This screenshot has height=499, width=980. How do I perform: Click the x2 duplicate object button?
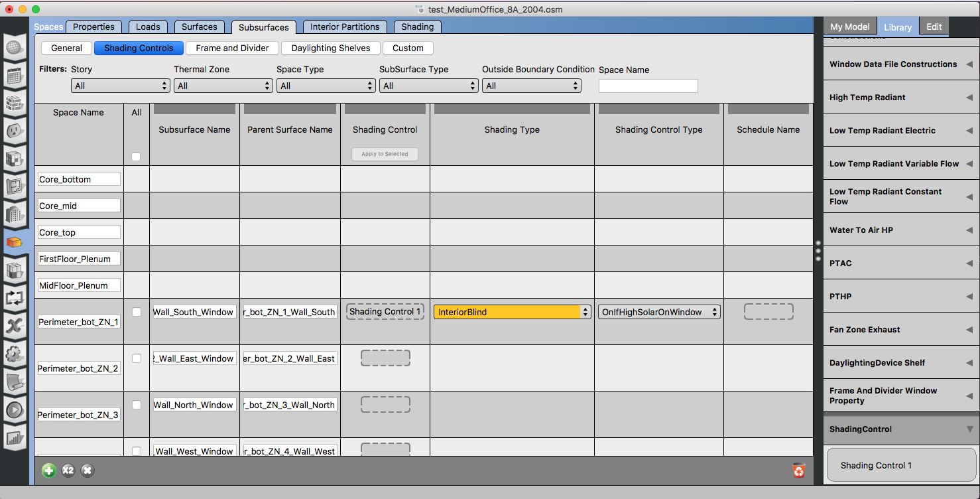(68, 470)
